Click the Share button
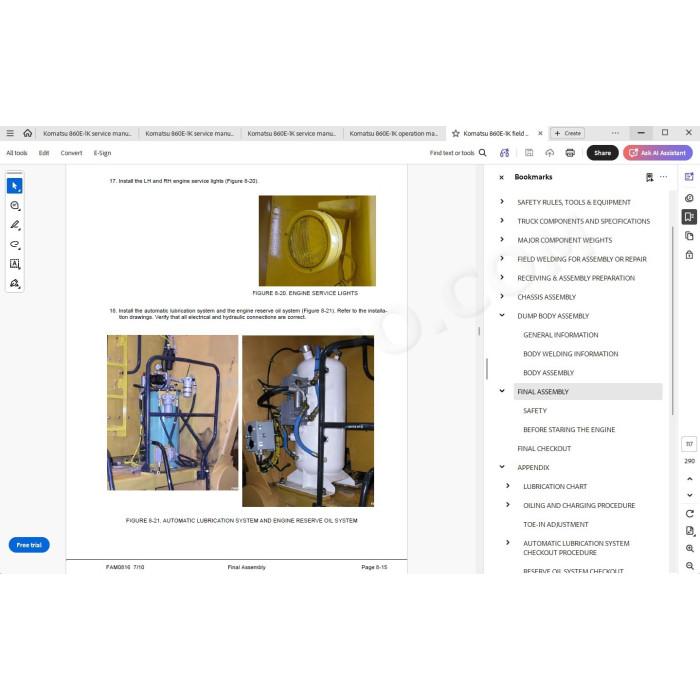Viewport: 700px width, 700px height. [602, 153]
